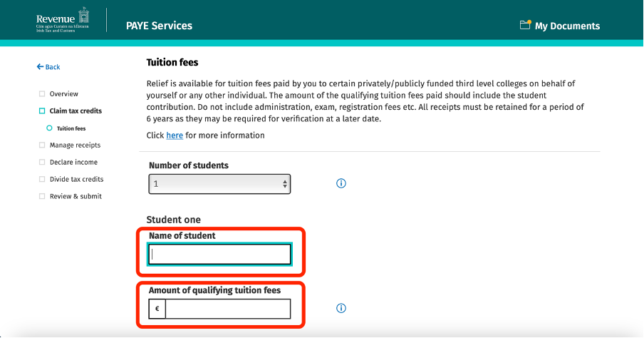Click the Back arrow icon
Screen dimensions: 644x338
pos(40,66)
